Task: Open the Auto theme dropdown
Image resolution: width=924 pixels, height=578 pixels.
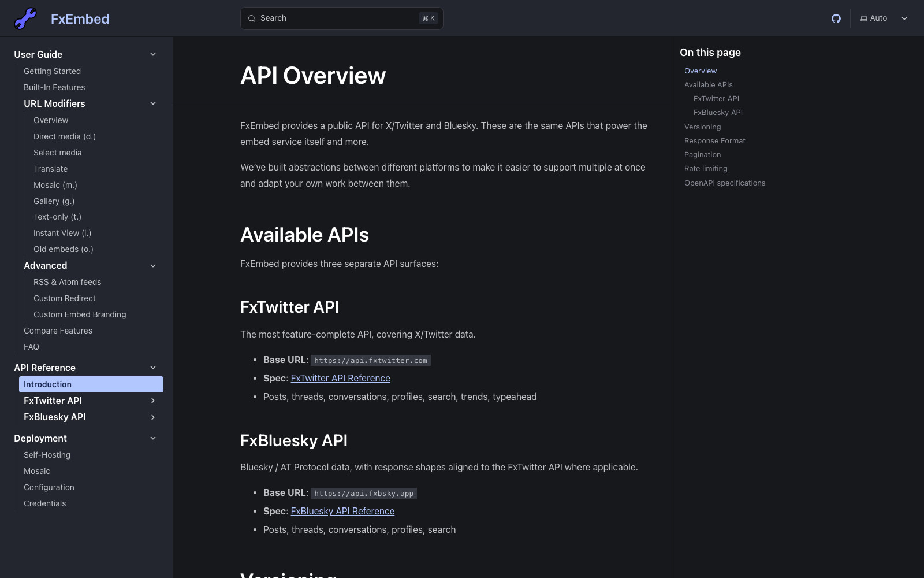Action: click(x=884, y=18)
